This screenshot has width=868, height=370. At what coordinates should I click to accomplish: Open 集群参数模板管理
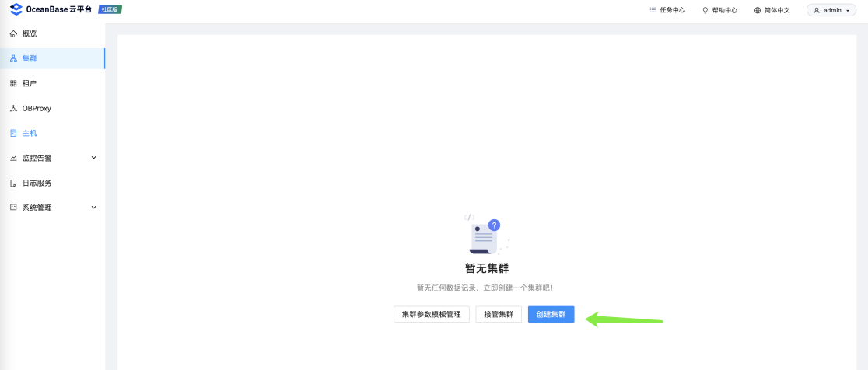click(431, 314)
